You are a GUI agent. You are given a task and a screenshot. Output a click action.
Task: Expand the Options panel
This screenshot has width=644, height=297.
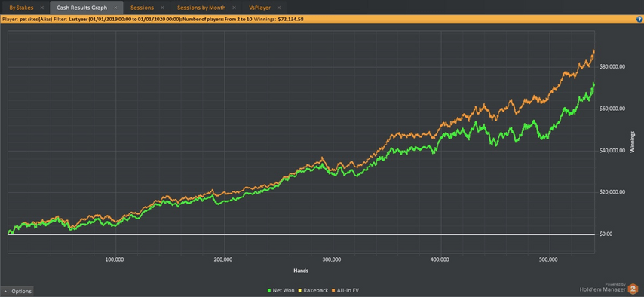pyautogui.click(x=17, y=291)
